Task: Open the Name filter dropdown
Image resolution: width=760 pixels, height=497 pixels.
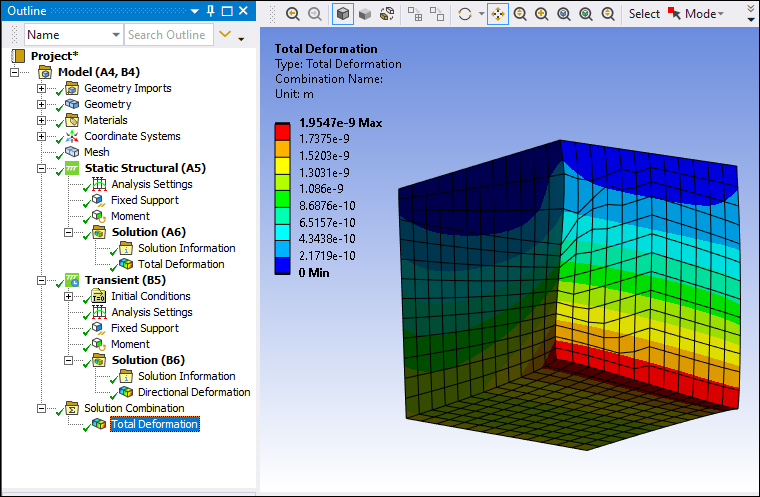Action: click(x=115, y=35)
